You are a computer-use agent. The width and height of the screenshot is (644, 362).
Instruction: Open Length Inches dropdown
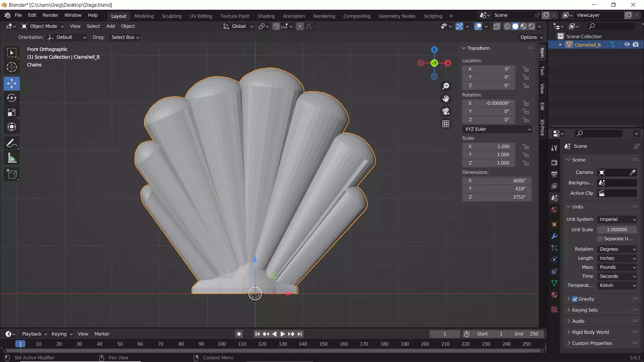click(x=617, y=258)
